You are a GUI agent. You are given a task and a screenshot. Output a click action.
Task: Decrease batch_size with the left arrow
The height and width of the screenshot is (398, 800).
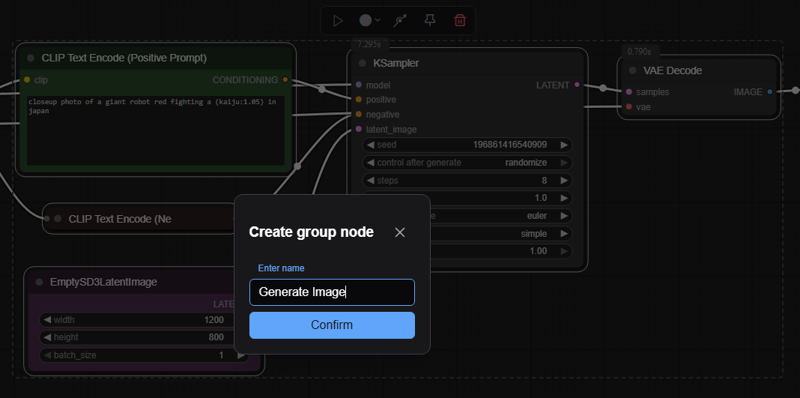click(x=47, y=355)
